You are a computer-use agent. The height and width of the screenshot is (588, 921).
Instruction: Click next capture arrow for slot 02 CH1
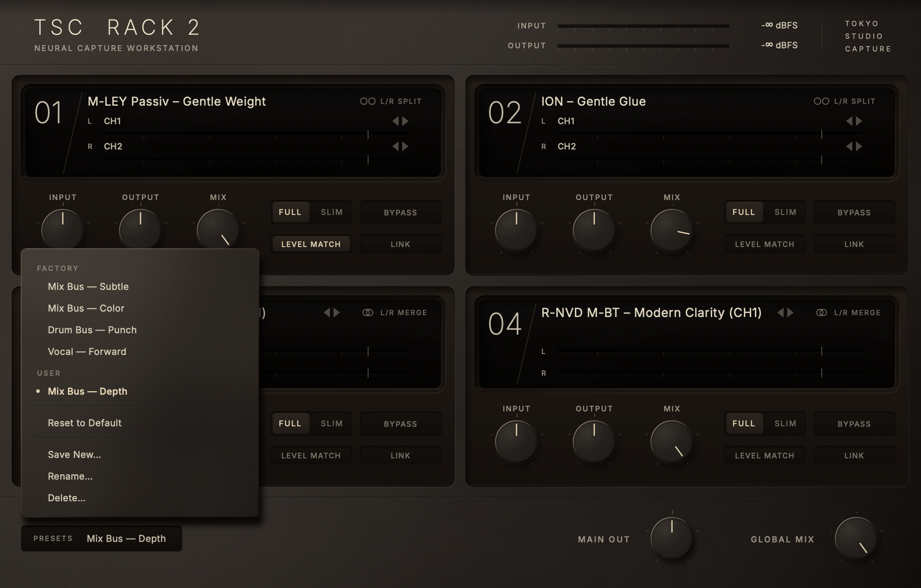(859, 121)
